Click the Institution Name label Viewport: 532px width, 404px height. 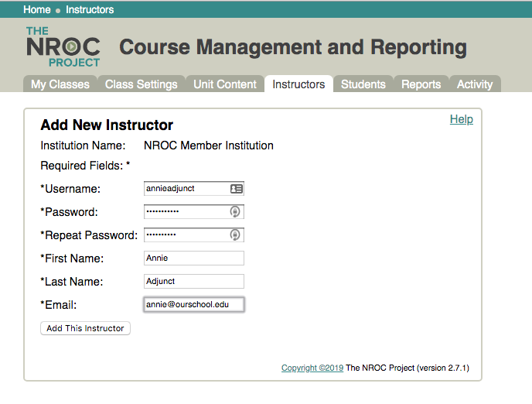[84, 146]
